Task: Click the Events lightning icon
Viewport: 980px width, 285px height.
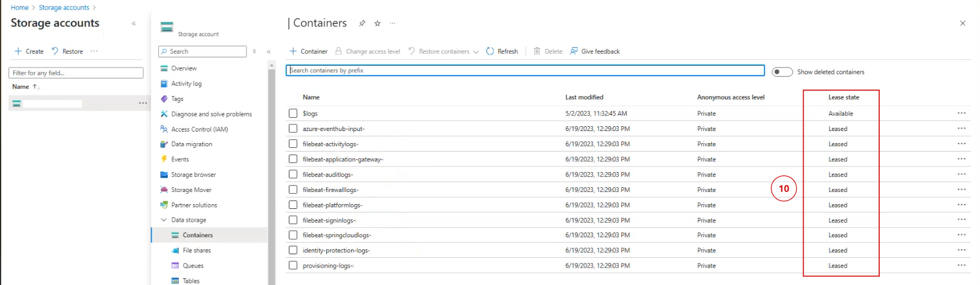Action: (x=164, y=159)
